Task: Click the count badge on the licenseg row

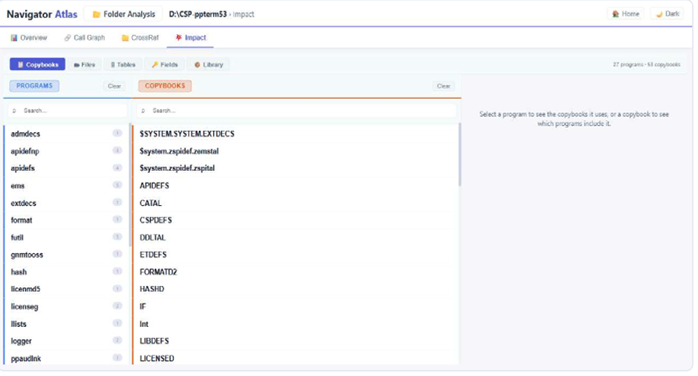Action: click(117, 306)
